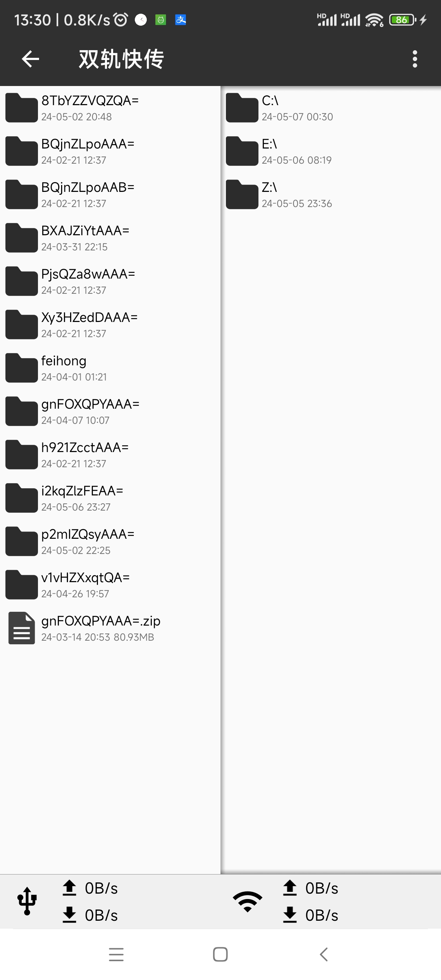Tap Android home button

coord(220,954)
